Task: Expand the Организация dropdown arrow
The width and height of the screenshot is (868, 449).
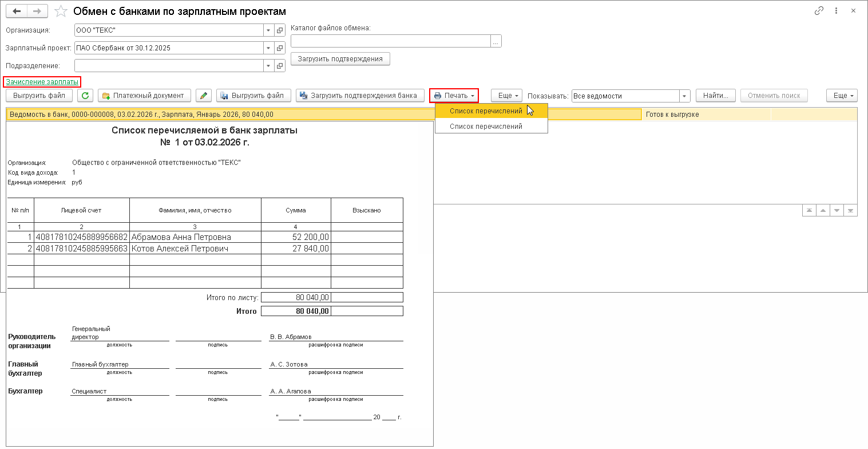Action: (x=268, y=30)
